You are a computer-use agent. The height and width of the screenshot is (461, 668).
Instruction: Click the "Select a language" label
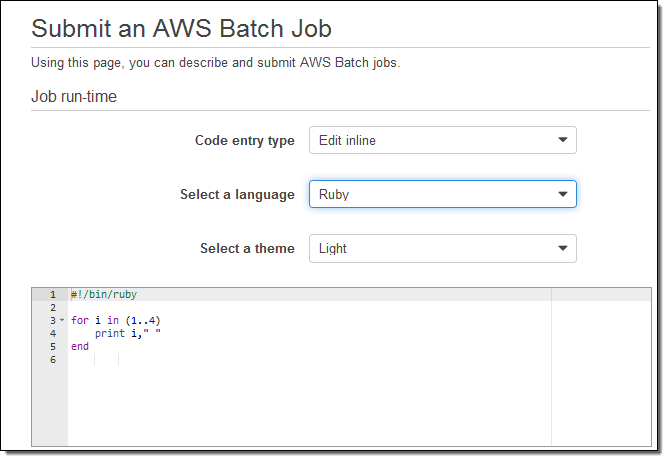pyautogui.click(x=237, y=194)
